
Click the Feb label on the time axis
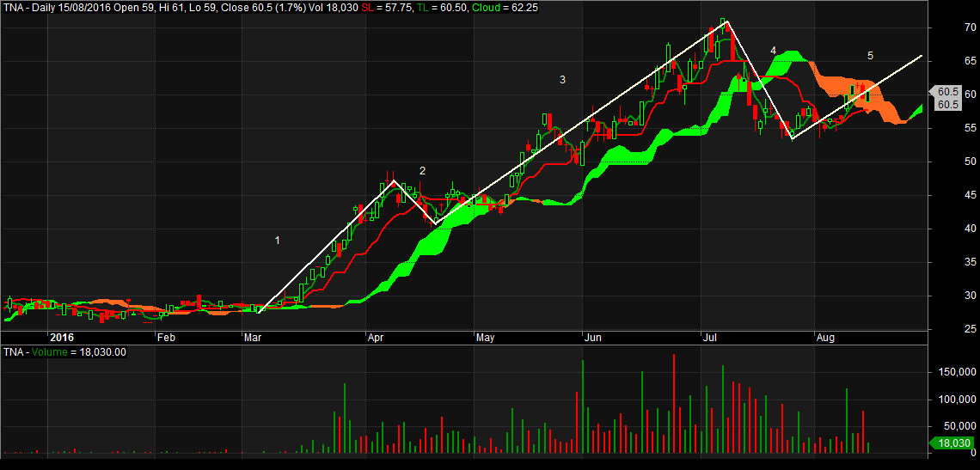(x=165, y=338)
